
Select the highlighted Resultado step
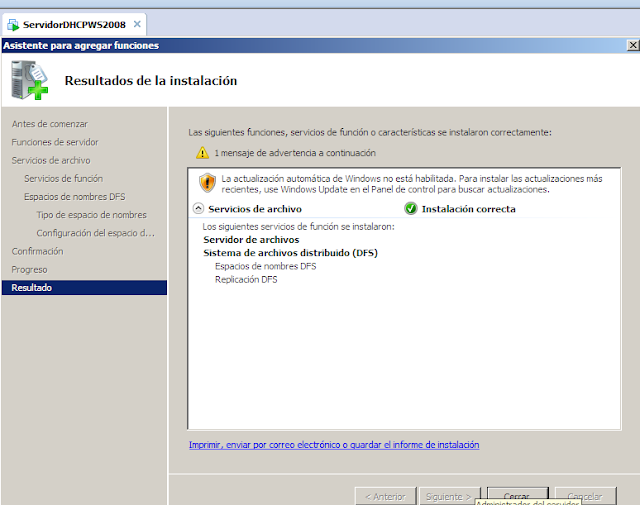click(x=84, y=287)
